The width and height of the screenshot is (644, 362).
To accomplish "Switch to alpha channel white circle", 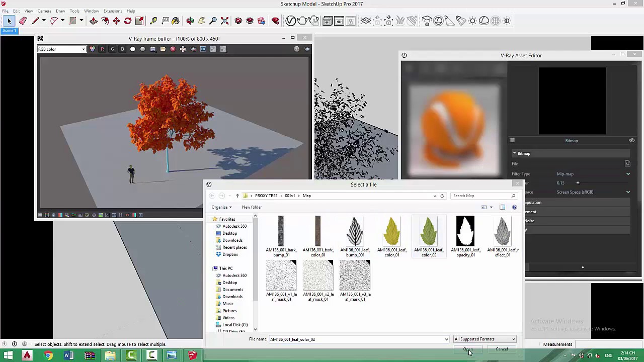I will [133, 49].
